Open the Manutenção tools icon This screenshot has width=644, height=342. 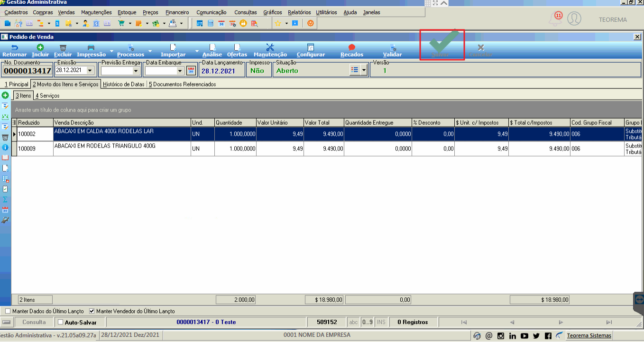point(270,47)
